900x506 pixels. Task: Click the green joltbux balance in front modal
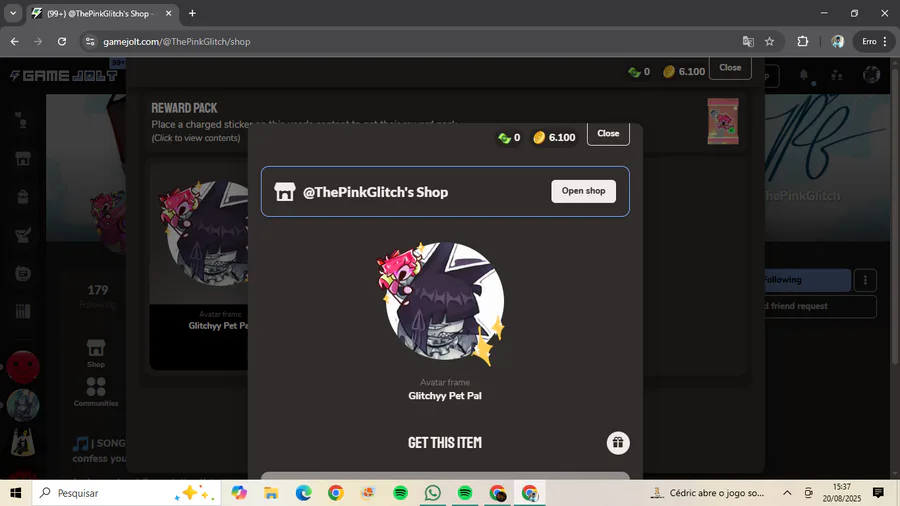coord(509,138)
